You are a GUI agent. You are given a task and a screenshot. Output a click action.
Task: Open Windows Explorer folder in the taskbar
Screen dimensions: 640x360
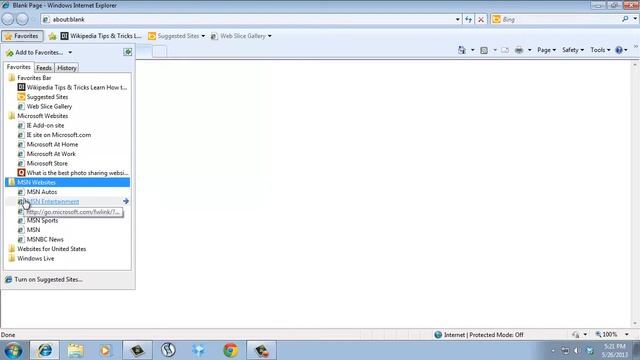[x=76, y=350]
